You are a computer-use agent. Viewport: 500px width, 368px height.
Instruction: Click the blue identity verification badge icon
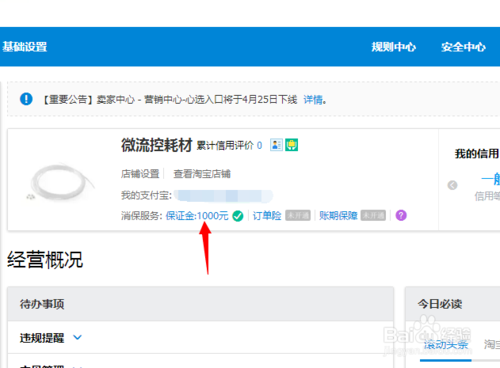point(276,145)
